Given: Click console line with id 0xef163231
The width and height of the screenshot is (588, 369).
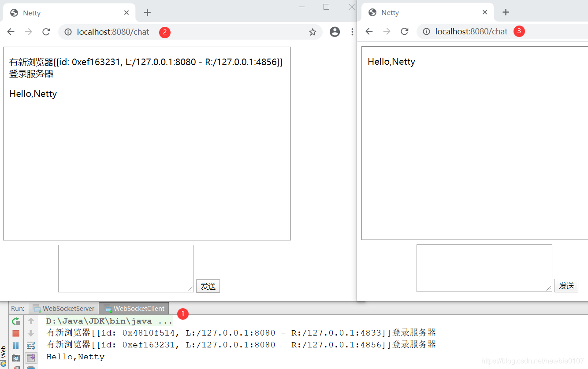Looking at the screenshot, I should click(x=241, y=345).
